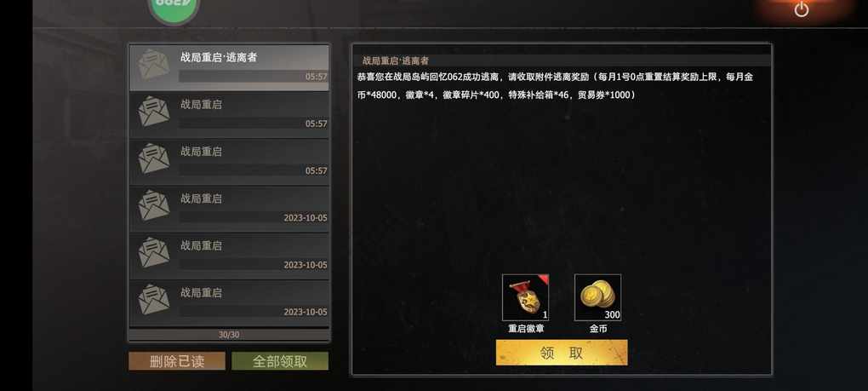Click the green circular badge at top
868x391 pixels.
(174, 9)
